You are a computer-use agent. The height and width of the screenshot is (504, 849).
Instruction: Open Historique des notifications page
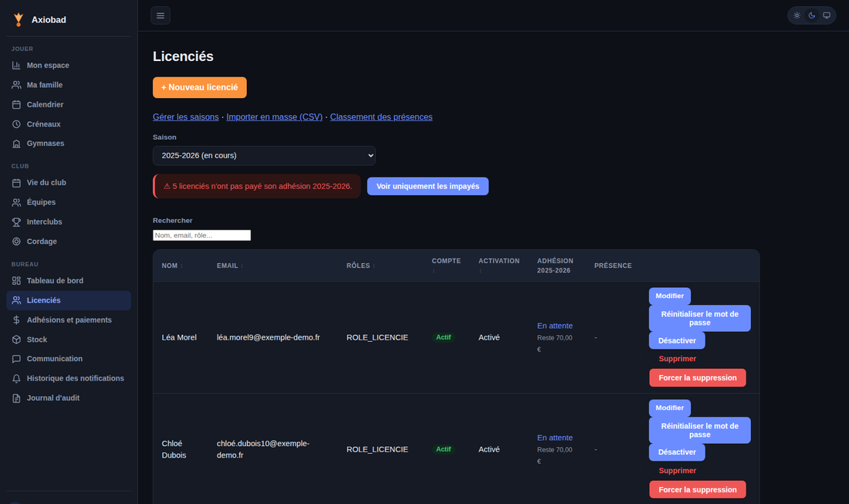coord(69,378)
